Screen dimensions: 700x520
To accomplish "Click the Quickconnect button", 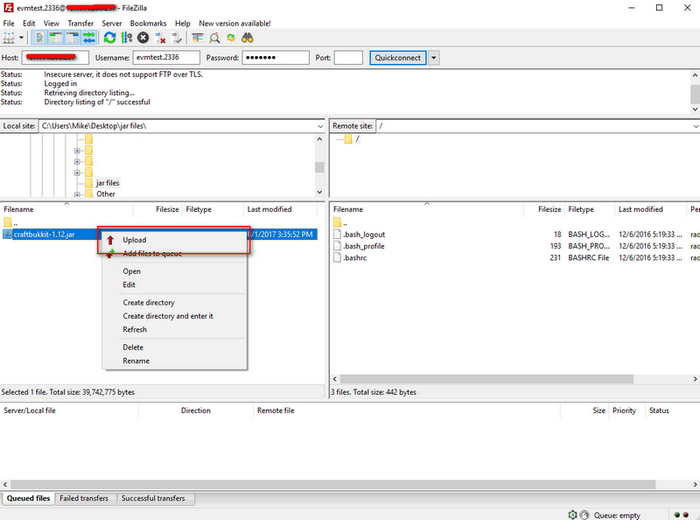I will click(397, 58).
